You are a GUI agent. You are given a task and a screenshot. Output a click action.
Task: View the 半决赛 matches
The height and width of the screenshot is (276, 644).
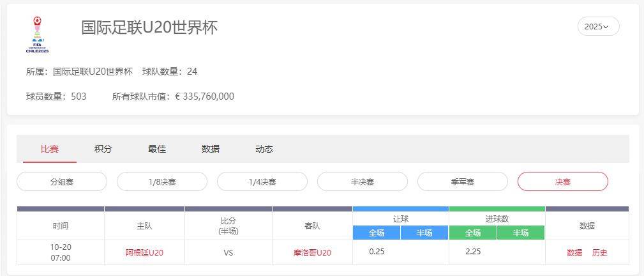click(363, 181)
